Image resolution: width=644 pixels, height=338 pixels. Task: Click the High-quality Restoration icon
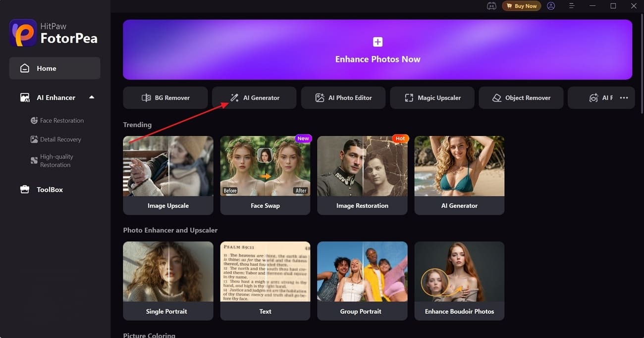click(34, 160)
